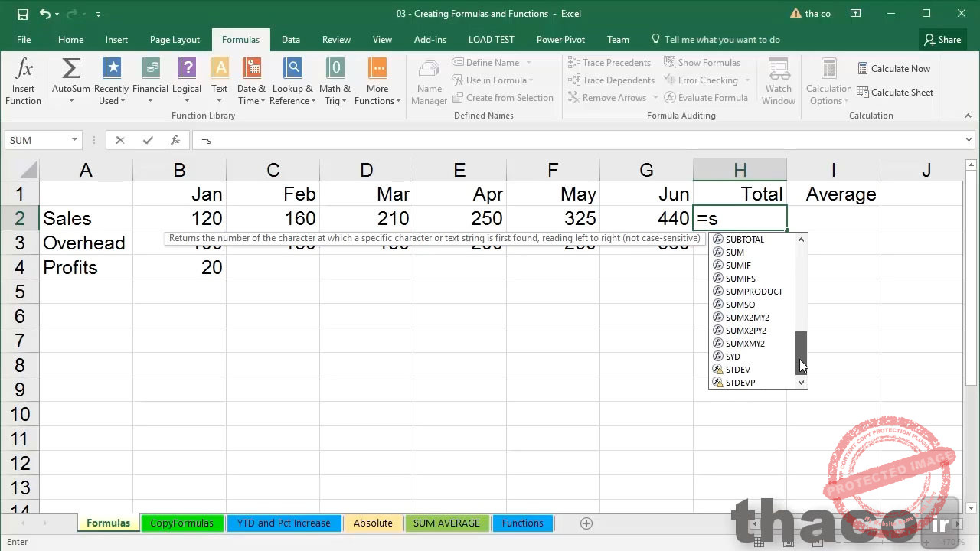Click the Share button
This screenshot has height=551, width=980.
pos(942,40)
